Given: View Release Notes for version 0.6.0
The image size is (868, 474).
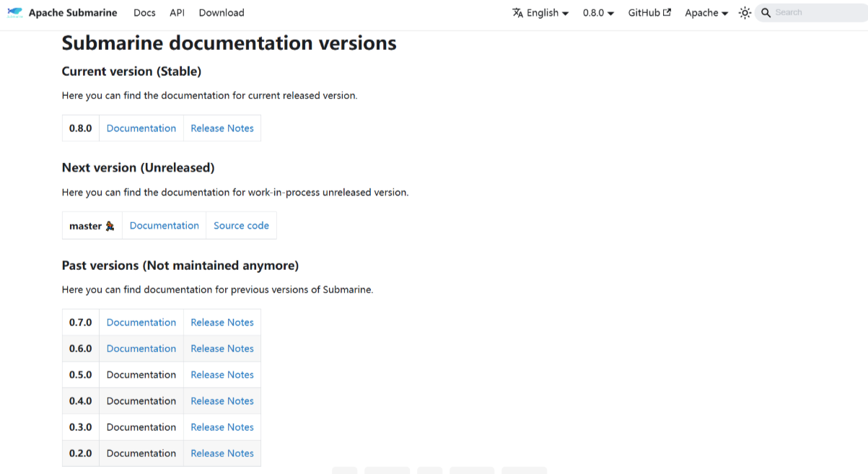Looking at the screenshot, I should click(222, 348).
